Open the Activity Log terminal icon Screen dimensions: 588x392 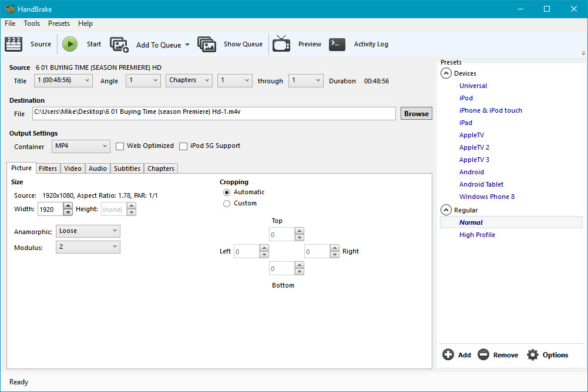[337, 44]
